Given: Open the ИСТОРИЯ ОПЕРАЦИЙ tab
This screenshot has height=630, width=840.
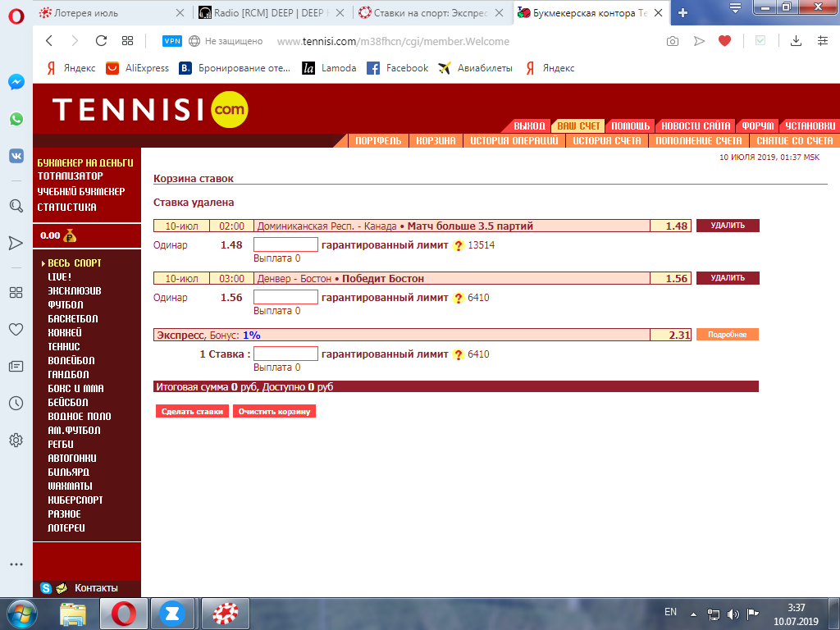Looking at the screenshot, I should click(x=514, y=141).
